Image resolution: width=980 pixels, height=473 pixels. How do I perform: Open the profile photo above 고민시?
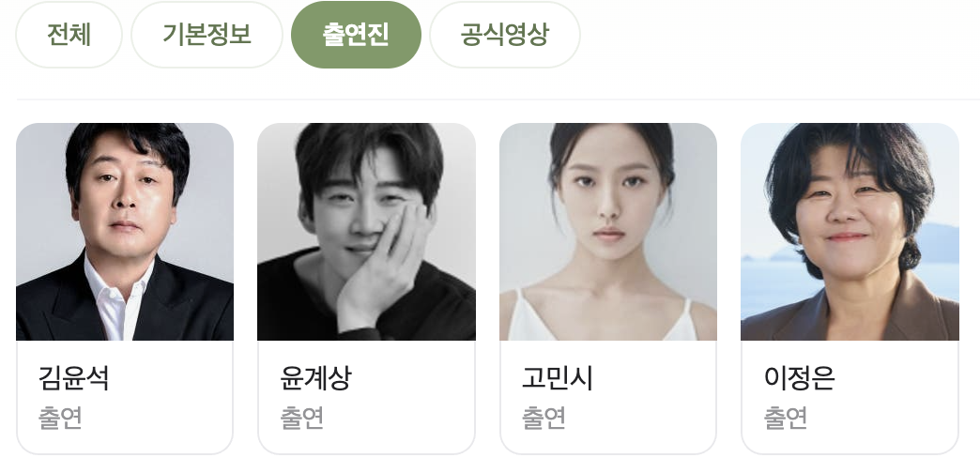[x=608, y=232]
